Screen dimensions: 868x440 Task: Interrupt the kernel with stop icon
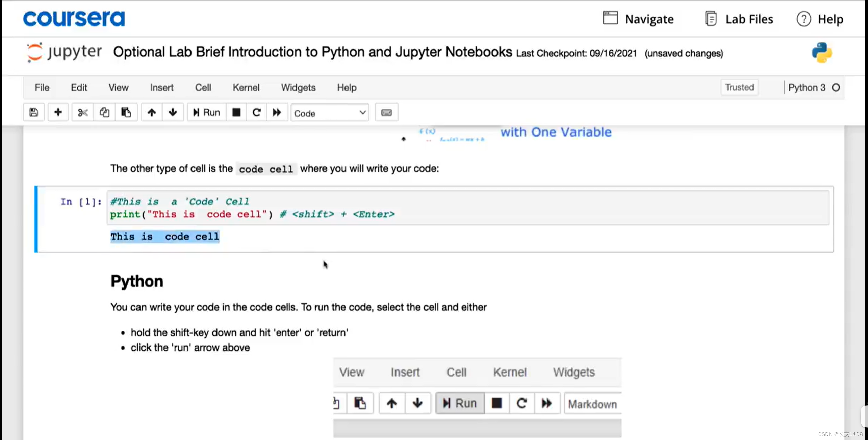coord(236,112)
